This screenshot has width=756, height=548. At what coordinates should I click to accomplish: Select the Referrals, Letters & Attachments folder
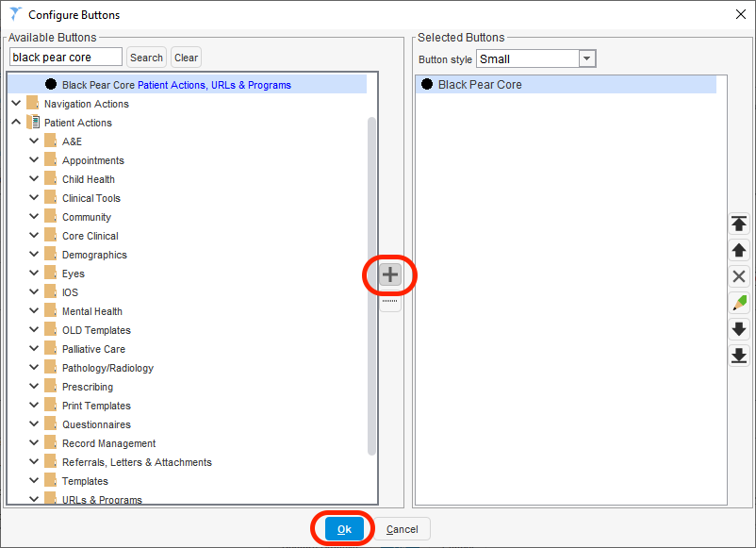137,462
